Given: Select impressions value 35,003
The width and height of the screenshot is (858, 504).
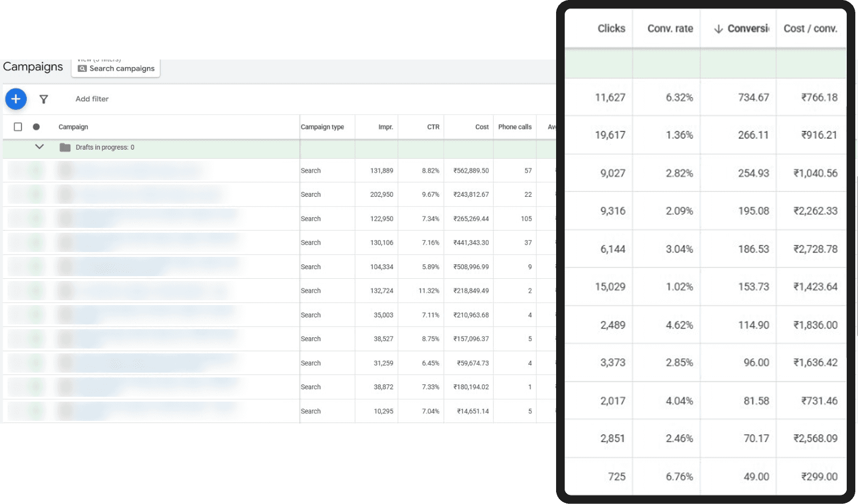Looking at the screenshot, I should coord(383,315).
